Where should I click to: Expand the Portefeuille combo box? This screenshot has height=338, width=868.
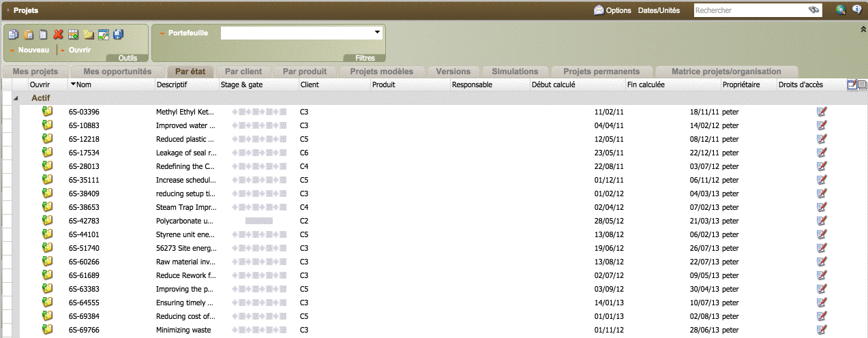(377, 33)
